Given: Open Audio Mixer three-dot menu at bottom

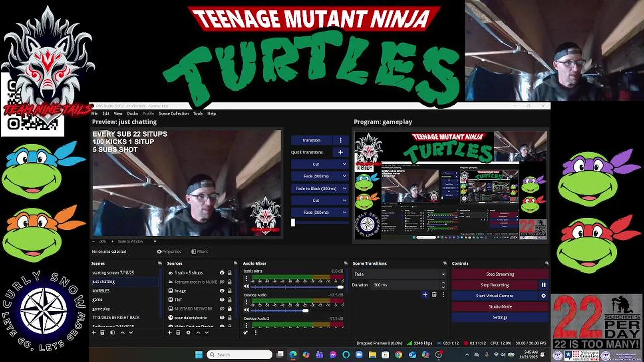Looking at the screenshot, I should tap(255, 333).
